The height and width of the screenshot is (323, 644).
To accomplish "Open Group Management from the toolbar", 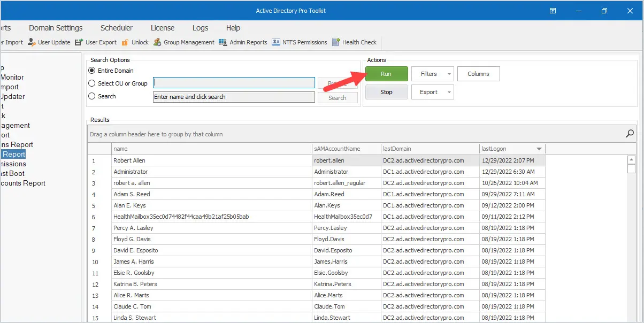I will [183, 42].
